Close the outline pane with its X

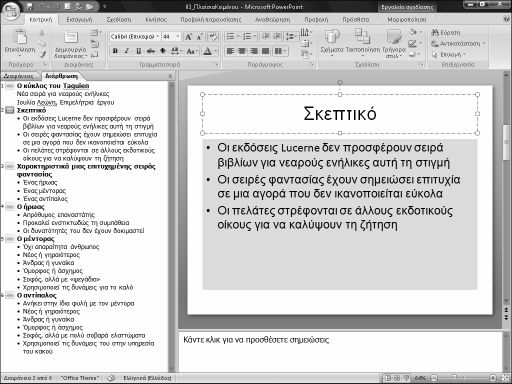(170, 76)
